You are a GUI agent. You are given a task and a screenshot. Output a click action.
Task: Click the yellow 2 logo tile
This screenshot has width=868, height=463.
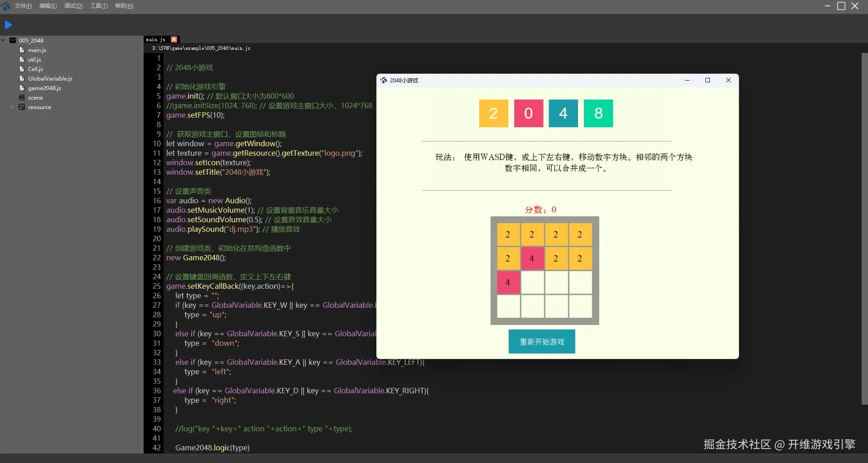(x=493, y=114)
